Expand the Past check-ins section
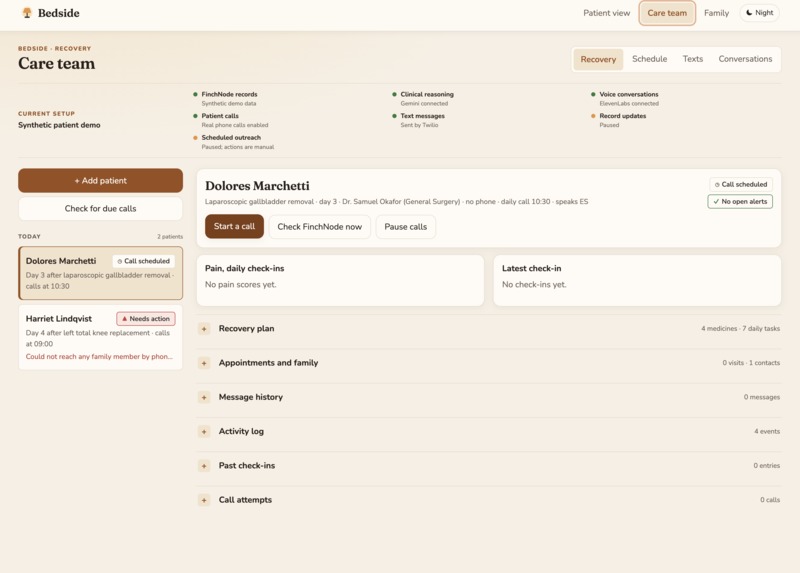The height and width of the screenshot is (573, 800). (489, 465)
